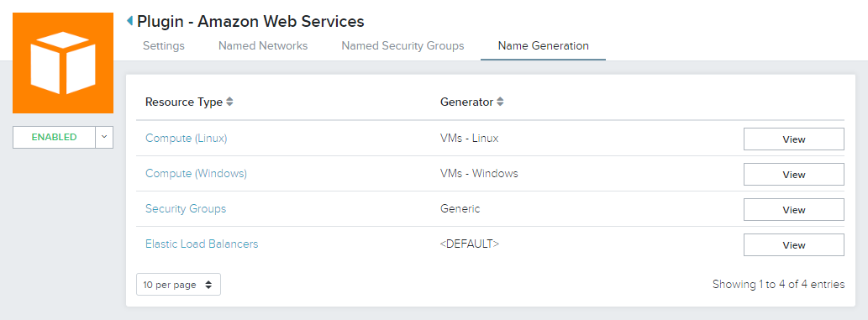Click View for Compute (Linux) row
Screen dimensions: 868x320
click(x=794, y=139)
